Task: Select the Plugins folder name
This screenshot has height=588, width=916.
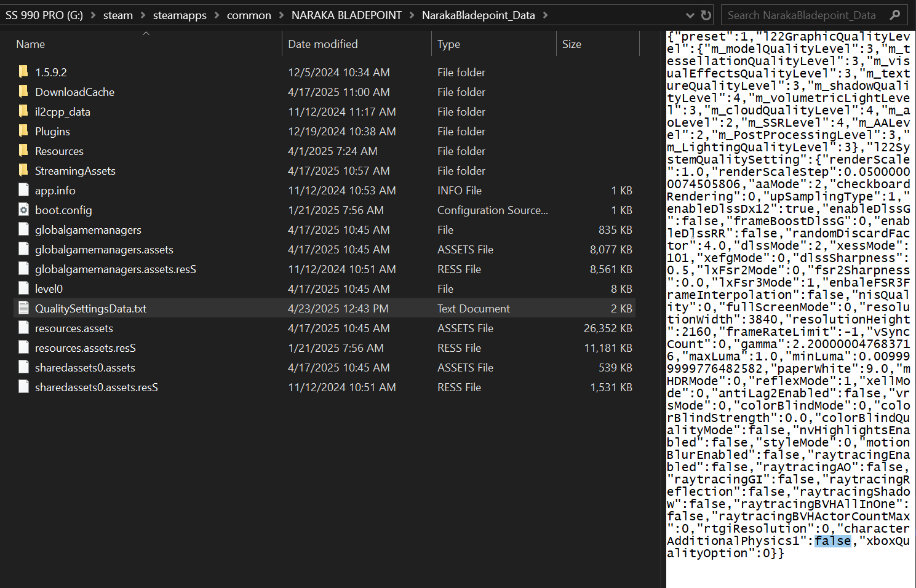Action: tap(52, 132)
